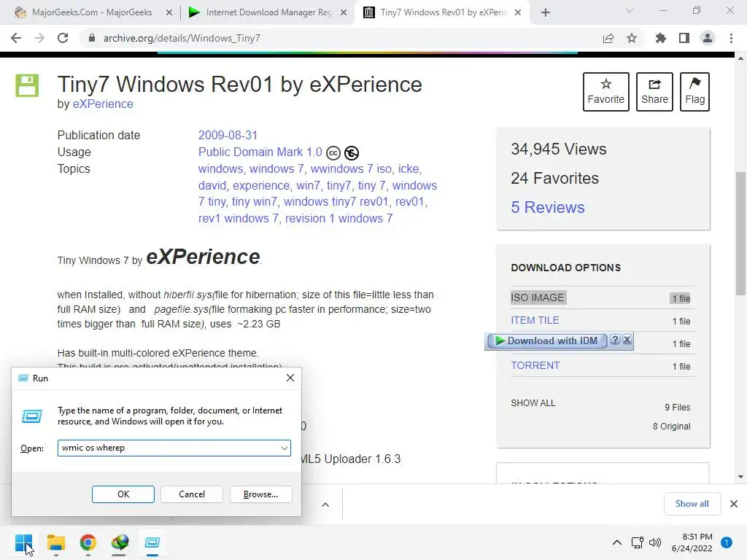Close the Chrome downloads bar

[734, 504]
